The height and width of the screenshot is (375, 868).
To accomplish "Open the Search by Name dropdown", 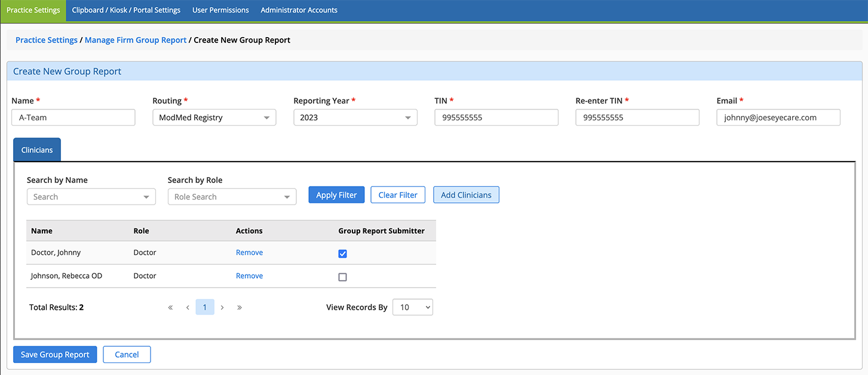I will (x=91, y=197).
